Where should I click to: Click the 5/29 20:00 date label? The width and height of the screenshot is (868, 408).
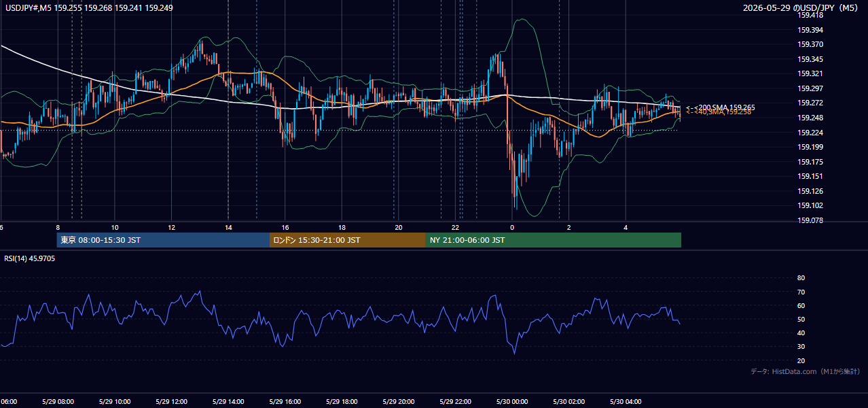point(399,402)
